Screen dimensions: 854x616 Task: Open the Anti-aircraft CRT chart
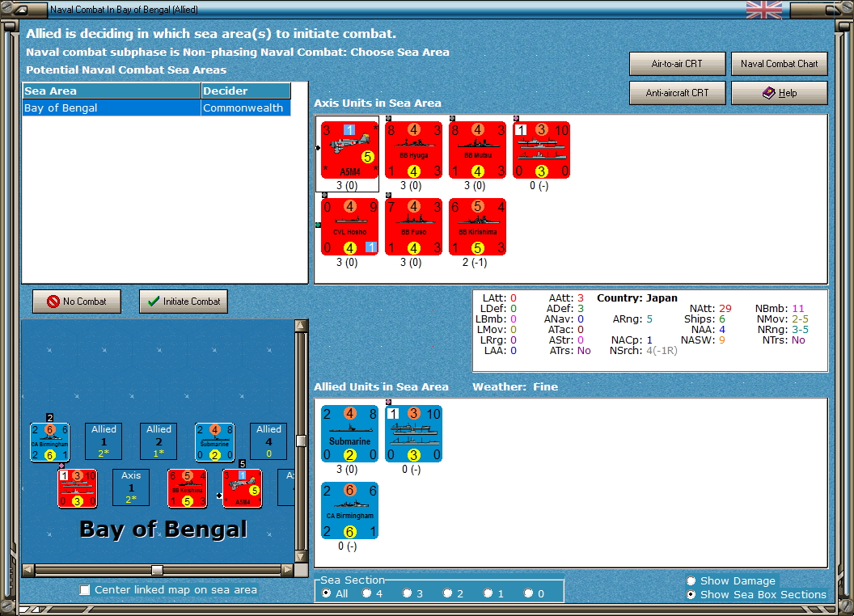(677, 93)
